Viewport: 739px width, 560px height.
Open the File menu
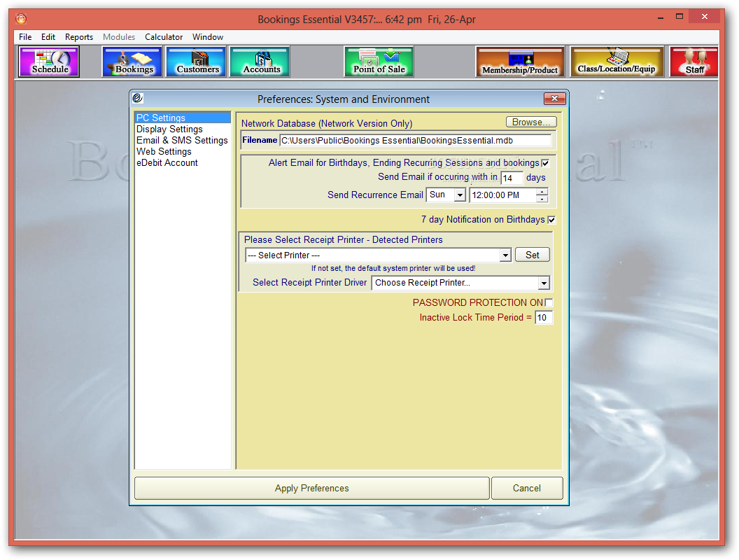pos(25,37)
